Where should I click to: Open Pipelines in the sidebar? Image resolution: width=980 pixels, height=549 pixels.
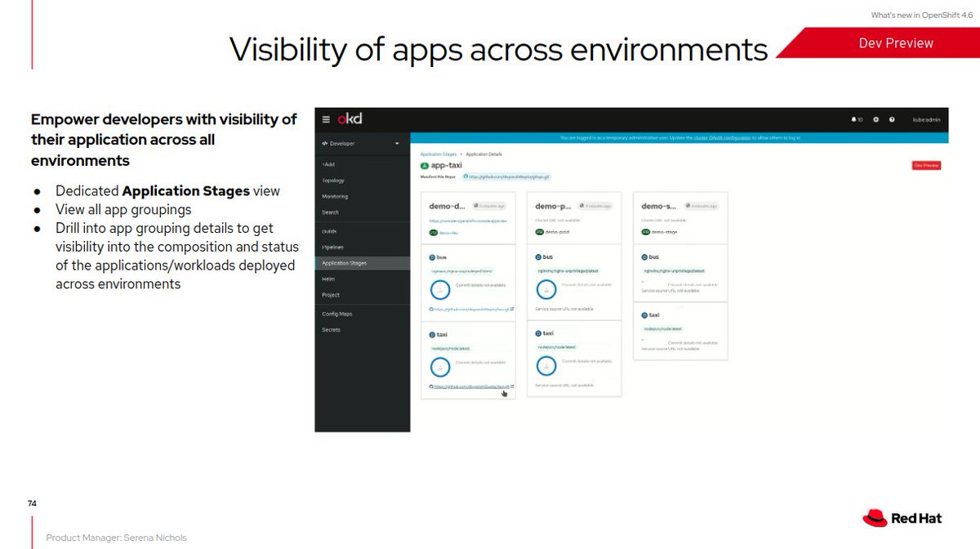[332, 247]
